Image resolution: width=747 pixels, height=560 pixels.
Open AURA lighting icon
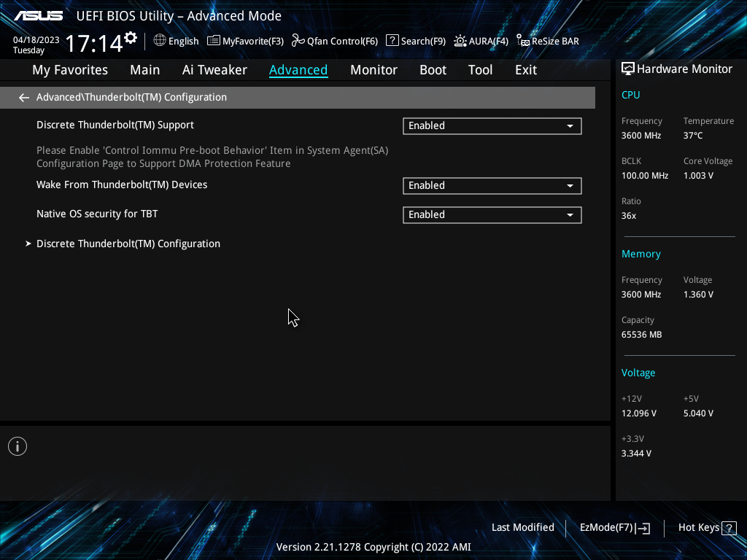(460, 41)
